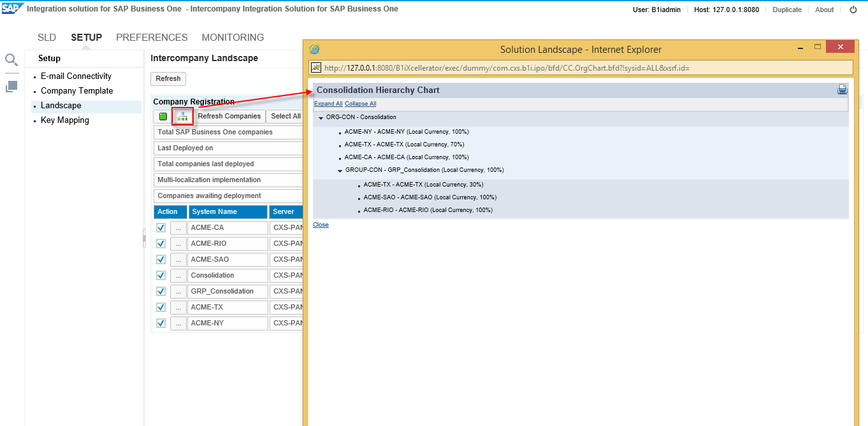This screenshot has height=426, width=868.
Task: Click the Internet Explorer logo in popup
Action: 314,50
